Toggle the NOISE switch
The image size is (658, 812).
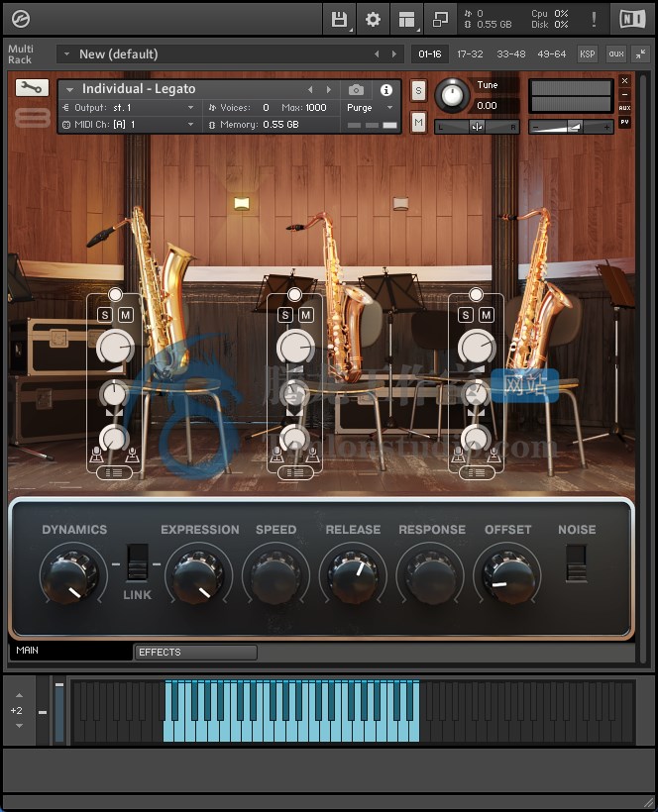coord(576,563)
